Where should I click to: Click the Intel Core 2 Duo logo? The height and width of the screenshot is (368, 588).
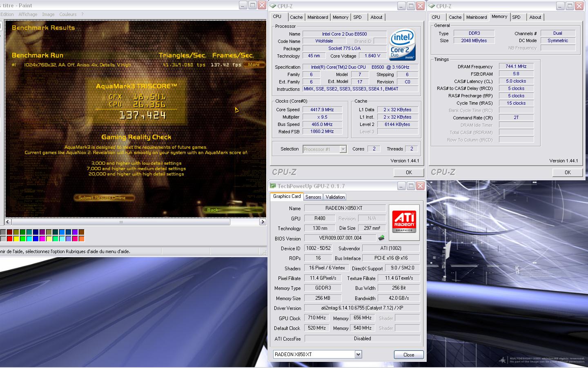[402, 44]
